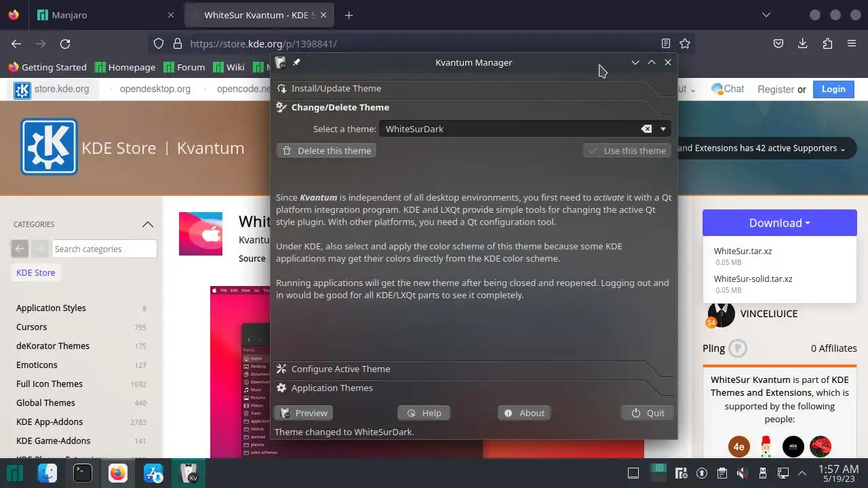Open Firefox downloads panel
868x488 pixels.
tap(803, 43)
